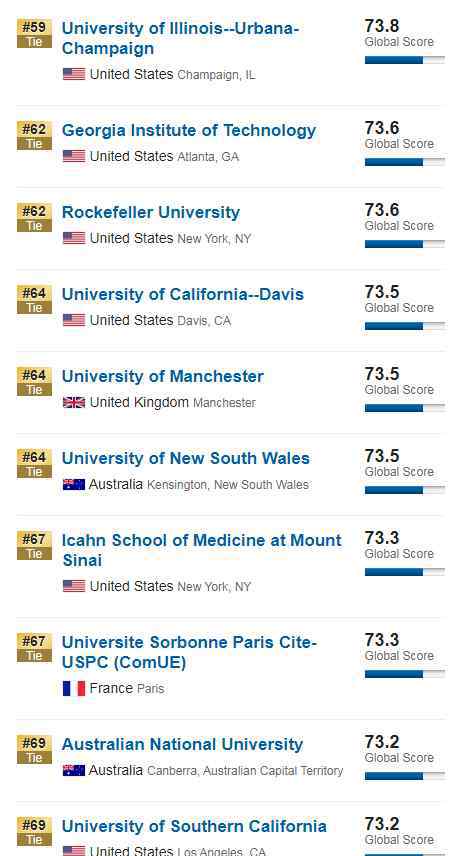Open the Rockefeller University link
The width and height of the screenshot is (464, 856).
click(x=151, y=212)
